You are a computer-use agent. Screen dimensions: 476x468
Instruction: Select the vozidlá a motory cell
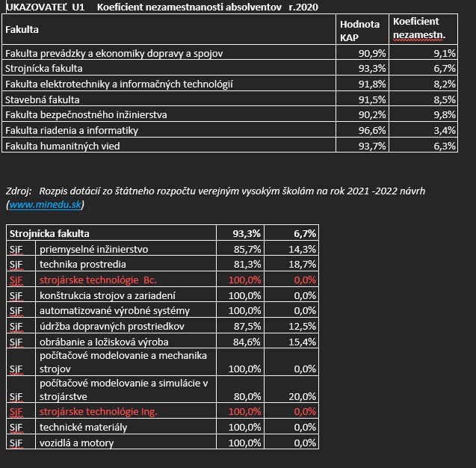[76, 443]
